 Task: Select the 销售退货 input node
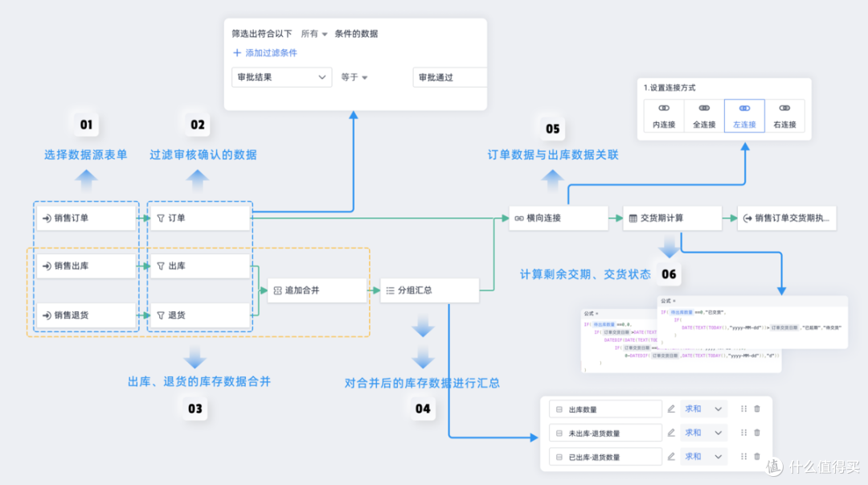pos(86,315)
